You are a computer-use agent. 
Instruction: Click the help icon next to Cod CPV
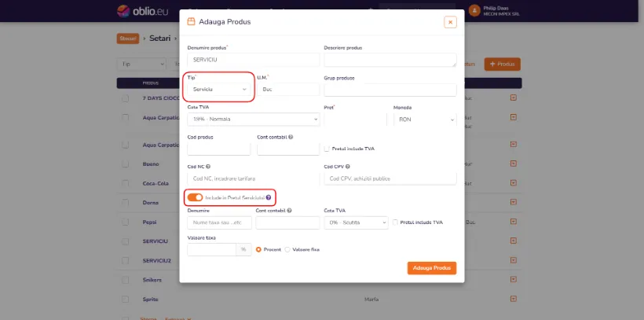[x=347, y=167]
